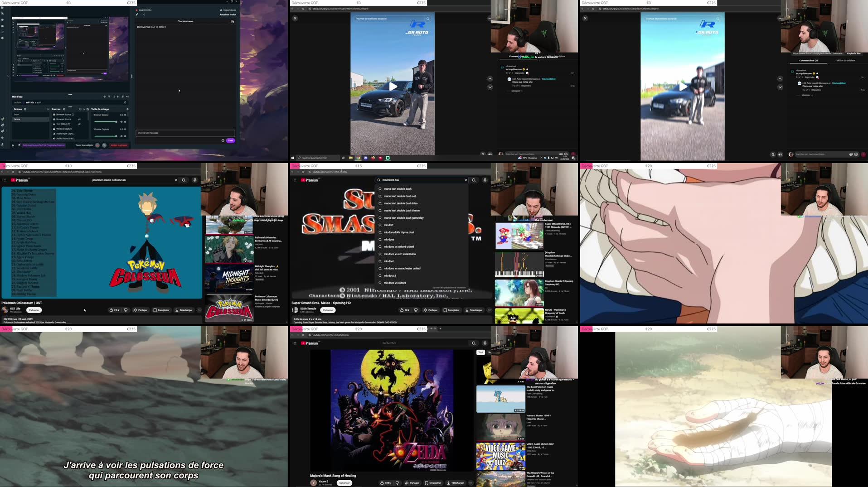
Task: Add a new source with the plus icon
Action: (64, 109)
